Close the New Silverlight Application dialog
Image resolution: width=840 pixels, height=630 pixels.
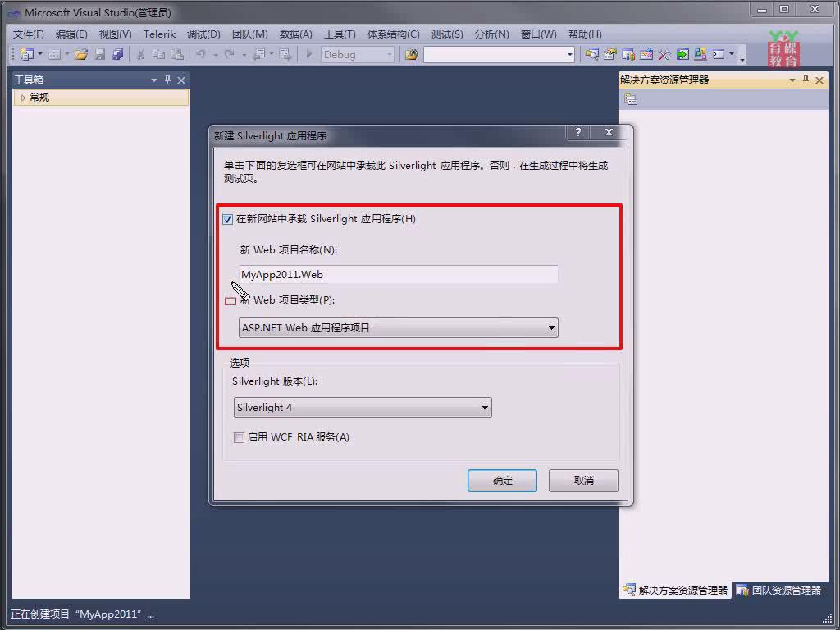pos(609,132)
